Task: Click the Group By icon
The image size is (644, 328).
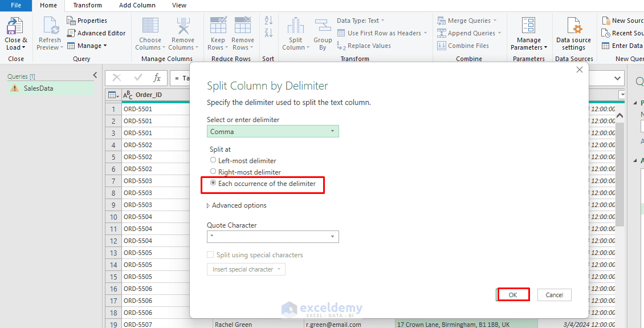Action: pos(323,26)
